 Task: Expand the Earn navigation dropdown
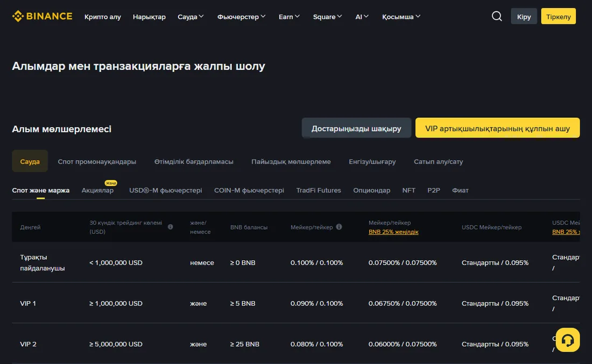[289, 17]
